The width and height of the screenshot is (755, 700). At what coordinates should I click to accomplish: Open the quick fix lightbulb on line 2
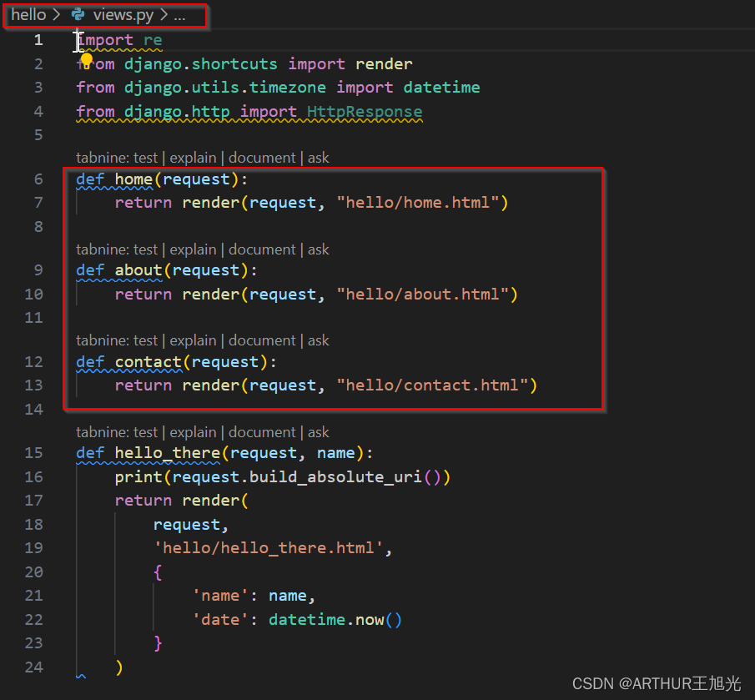[x=86, y=58]
